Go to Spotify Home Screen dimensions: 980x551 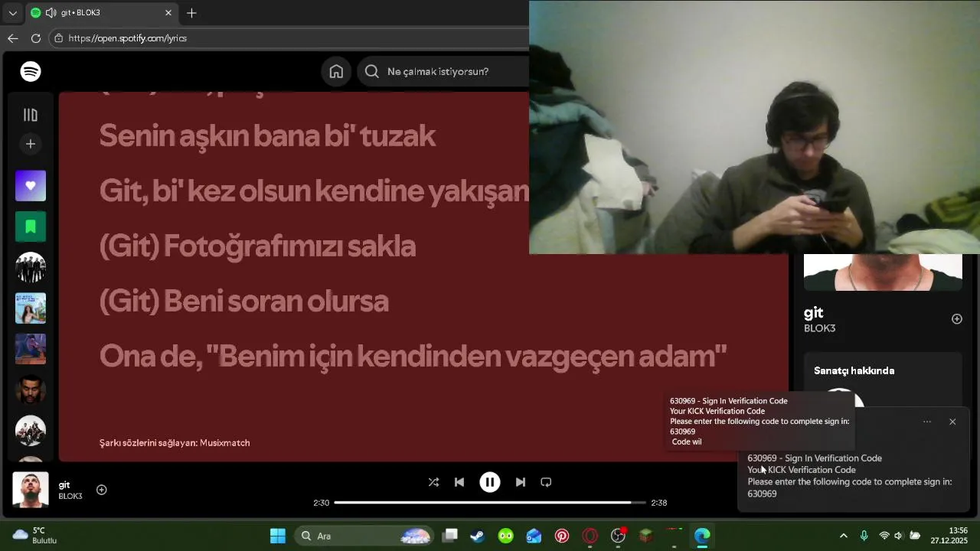336,71
